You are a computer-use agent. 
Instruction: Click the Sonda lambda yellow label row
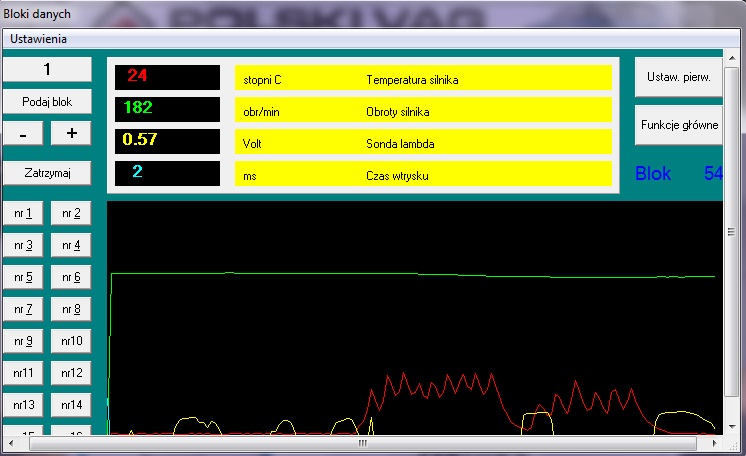tap(422, 143)
